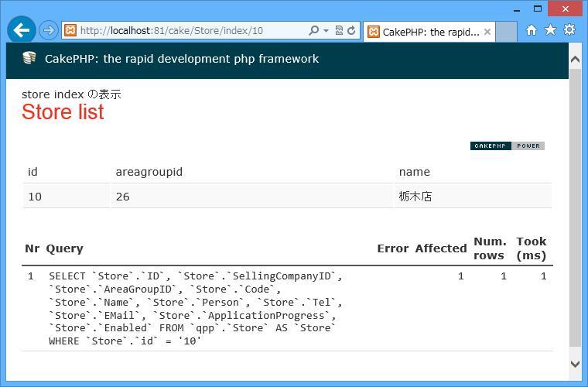Open Favorites star icon

pos(550,30)
